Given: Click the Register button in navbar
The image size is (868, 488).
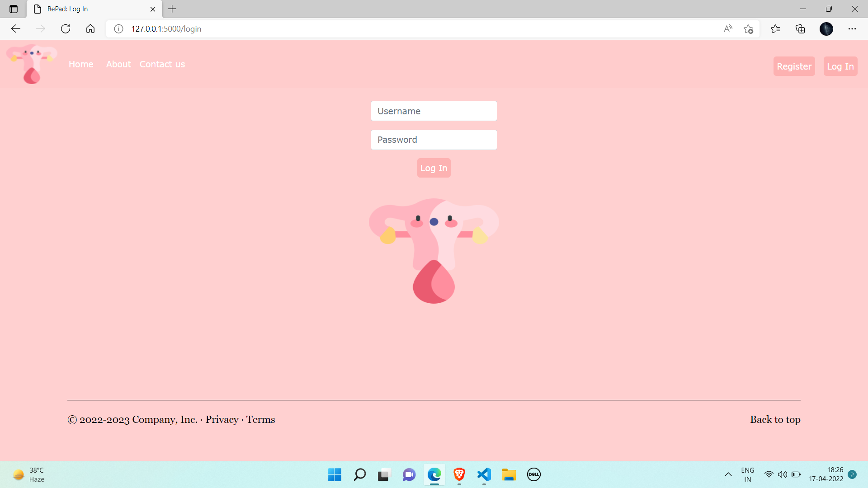Looking at the screenshot, I should [794, 66].
